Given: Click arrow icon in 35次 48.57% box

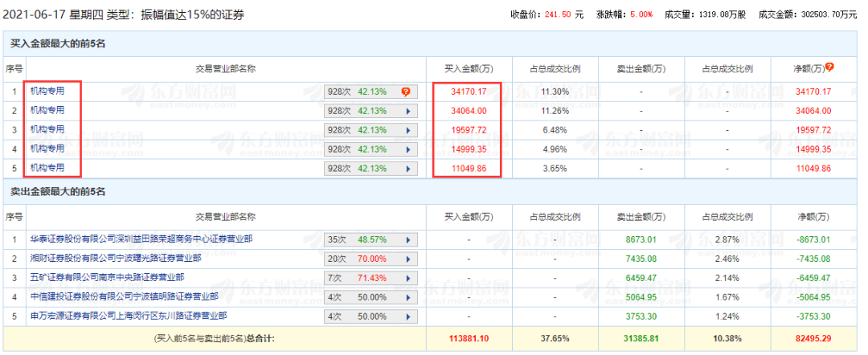Looking at the screenshot, I should point(407,239).
